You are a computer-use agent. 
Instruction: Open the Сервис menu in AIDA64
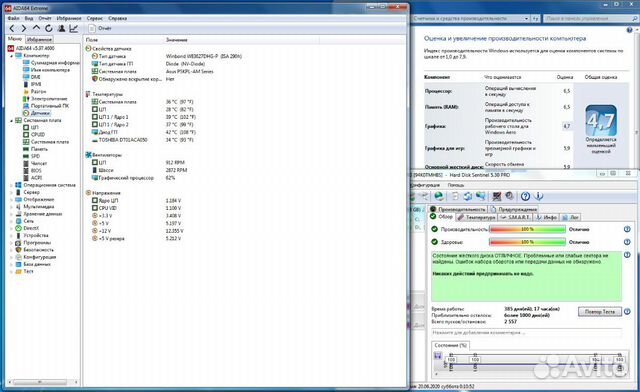click(x=95, y=18)
